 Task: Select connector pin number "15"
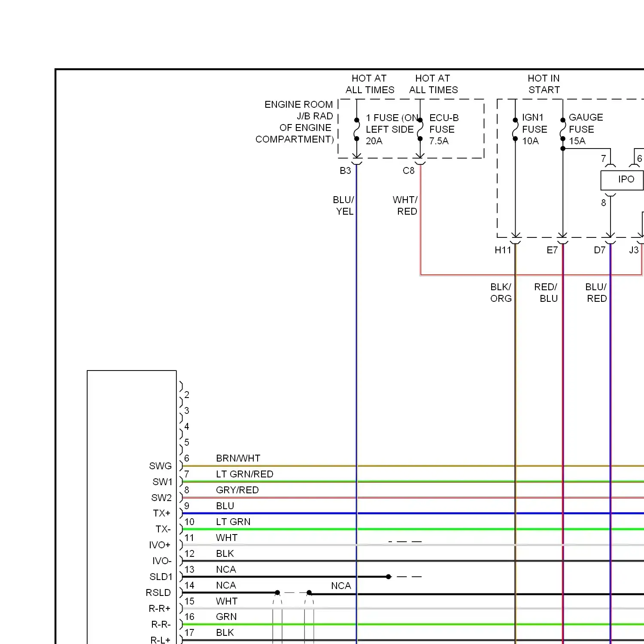tap(189, 601)
